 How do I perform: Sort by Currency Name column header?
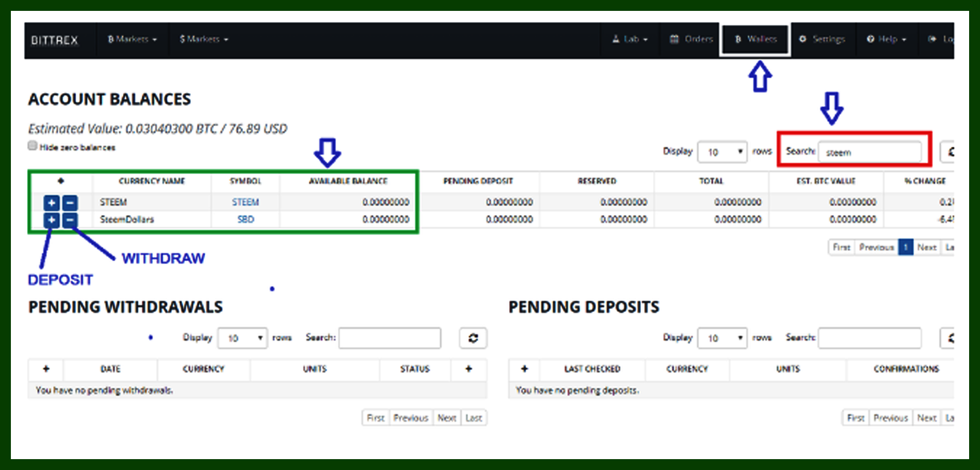pyautogui.click(x=152, y=181)
